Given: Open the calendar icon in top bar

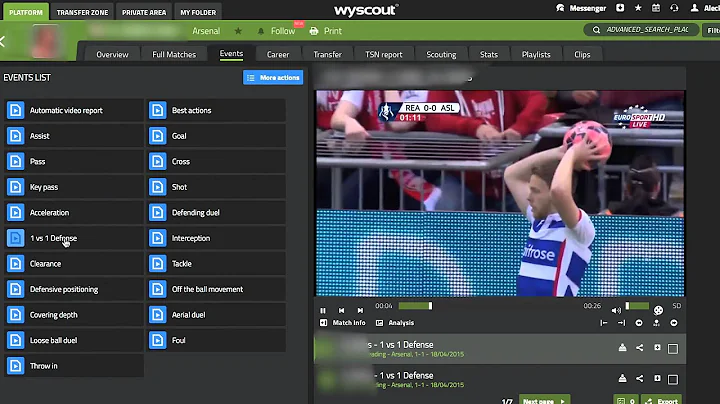Looking at the screenshot, I should 656,8.
